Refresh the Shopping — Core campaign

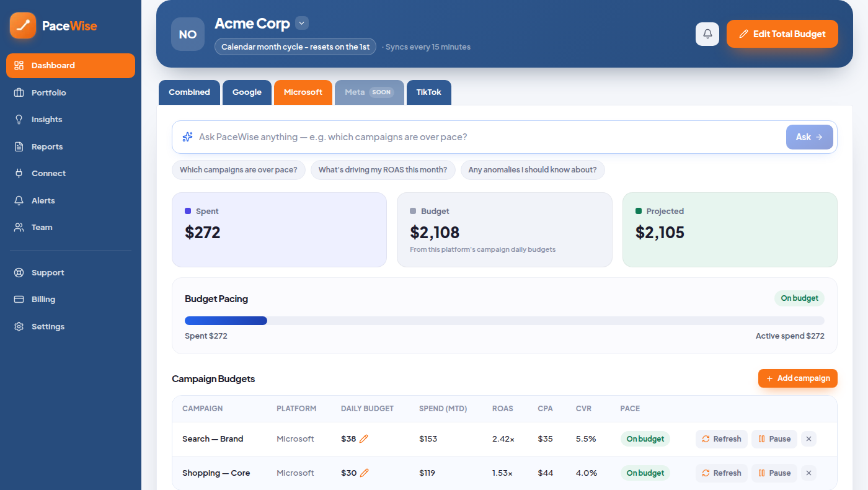tap(722, 473)
